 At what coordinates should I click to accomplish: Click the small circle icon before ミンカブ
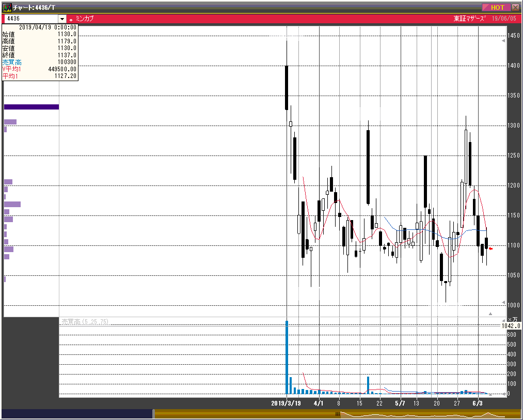(x=71, y=20)
